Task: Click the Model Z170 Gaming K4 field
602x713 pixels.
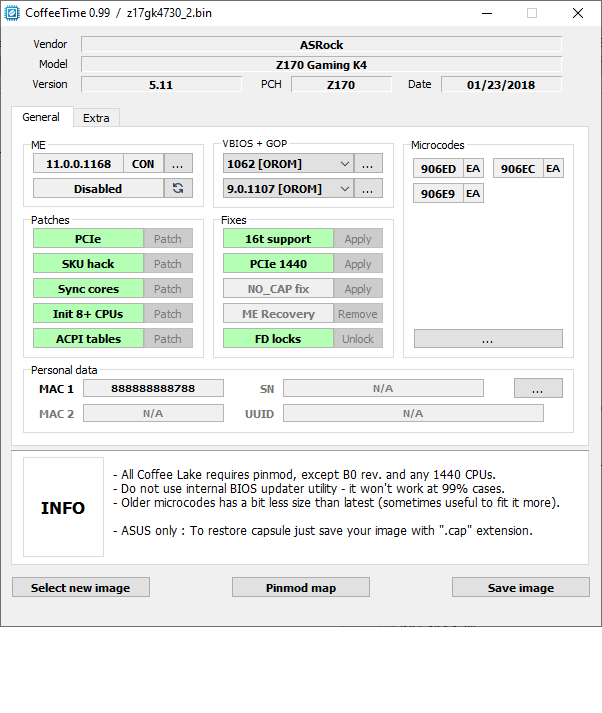Action: pyautogui.click(x=321, y=65)
